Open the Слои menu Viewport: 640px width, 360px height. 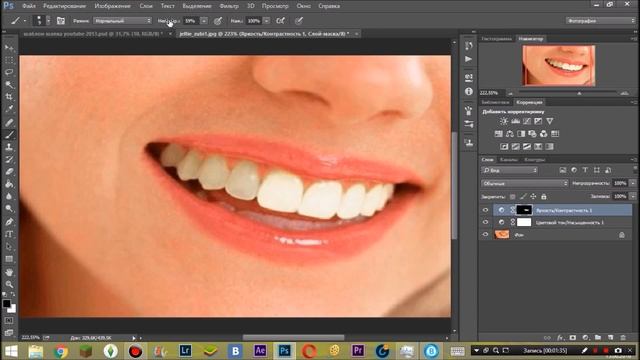[146, 6]
